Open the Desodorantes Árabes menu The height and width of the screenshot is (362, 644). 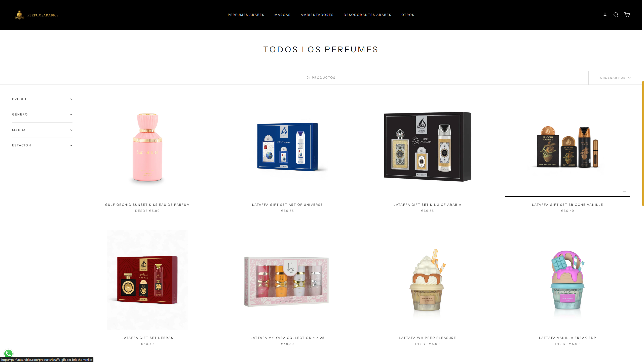click(367, 15)
